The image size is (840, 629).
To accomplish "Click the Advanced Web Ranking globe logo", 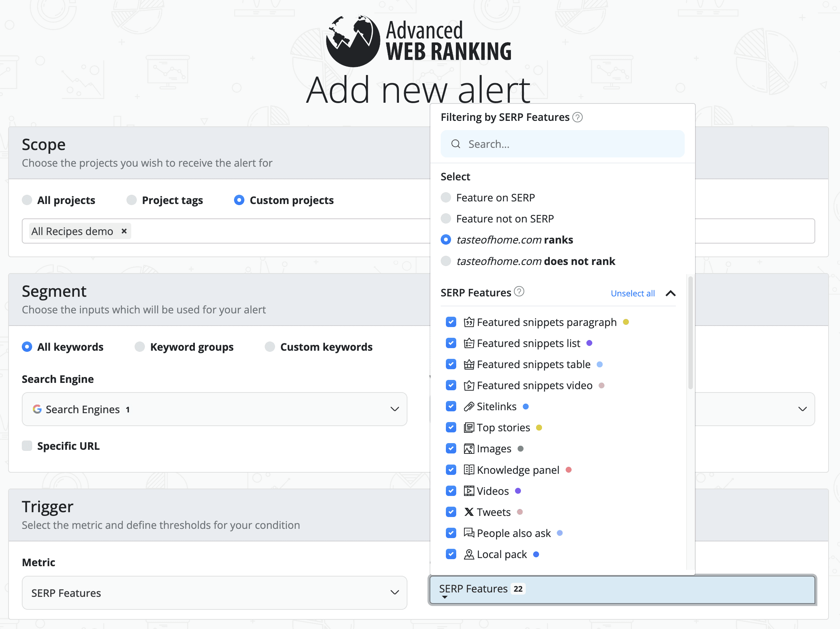I will [x=353, y=41].
